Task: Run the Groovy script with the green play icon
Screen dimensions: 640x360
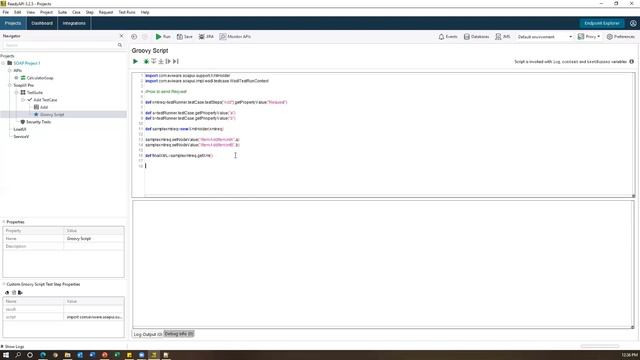Action: tap(136, 61)
